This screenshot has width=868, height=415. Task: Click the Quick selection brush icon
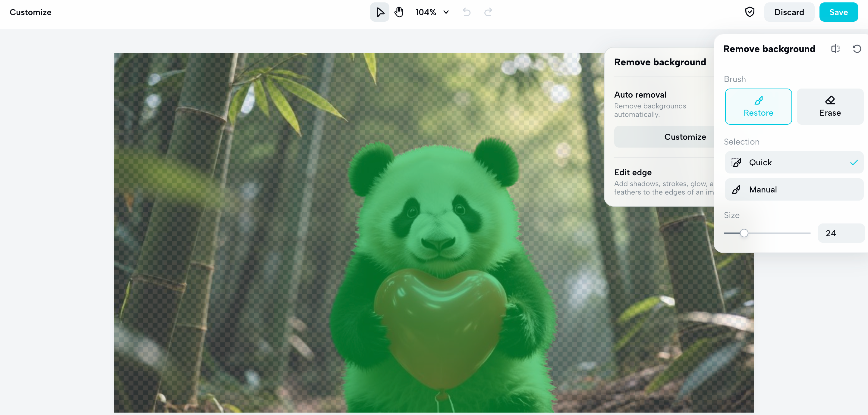tap(736, 163)
